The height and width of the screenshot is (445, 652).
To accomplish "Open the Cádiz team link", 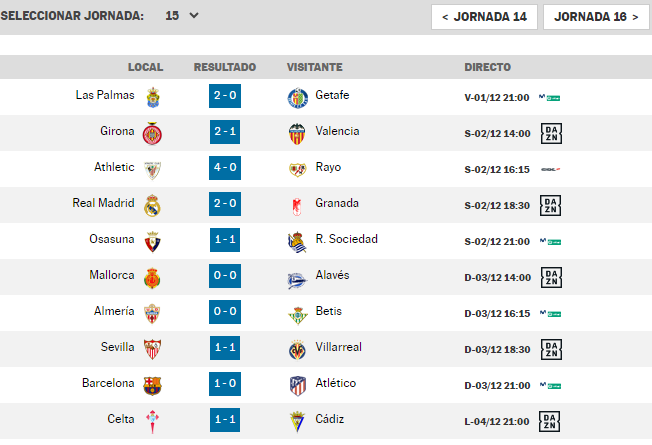I will click(x=329, y=419).
